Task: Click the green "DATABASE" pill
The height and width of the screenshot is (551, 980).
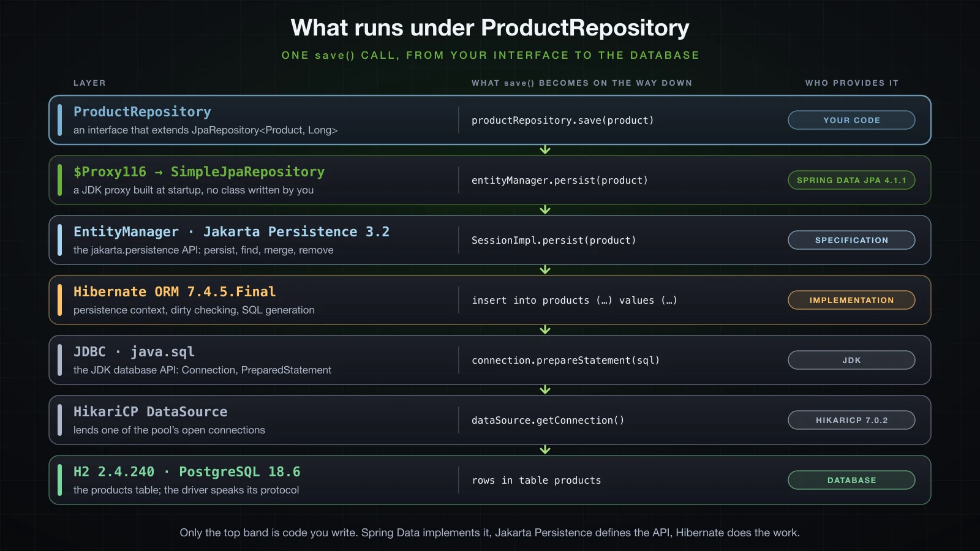Action: click(x=851, y=480)
